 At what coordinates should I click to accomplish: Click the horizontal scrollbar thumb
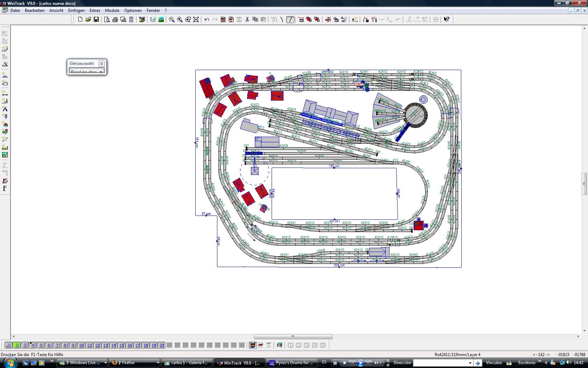pyautogui.click(x=293, y=336)
